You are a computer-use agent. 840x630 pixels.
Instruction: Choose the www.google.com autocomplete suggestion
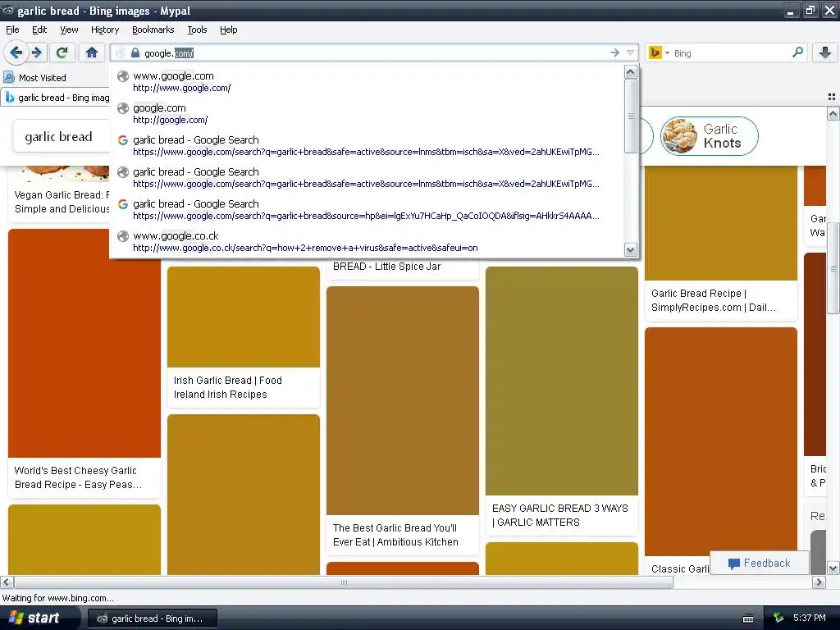(367, 81)
